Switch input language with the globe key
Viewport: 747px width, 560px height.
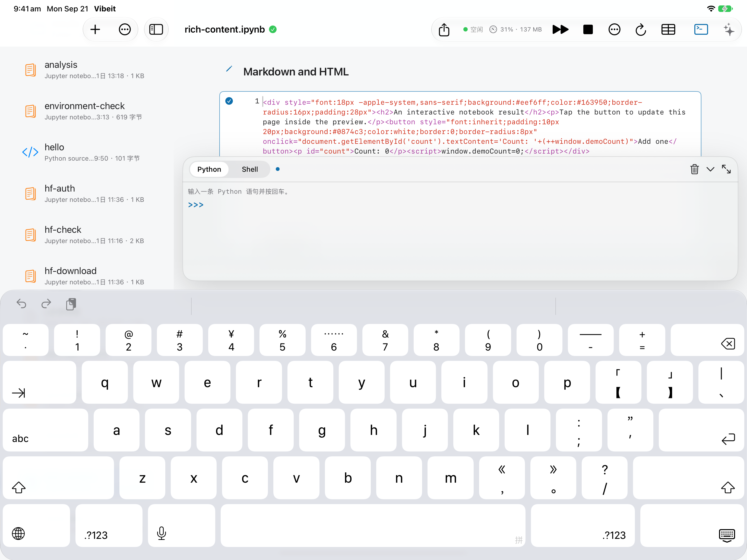tap(36, 526)
